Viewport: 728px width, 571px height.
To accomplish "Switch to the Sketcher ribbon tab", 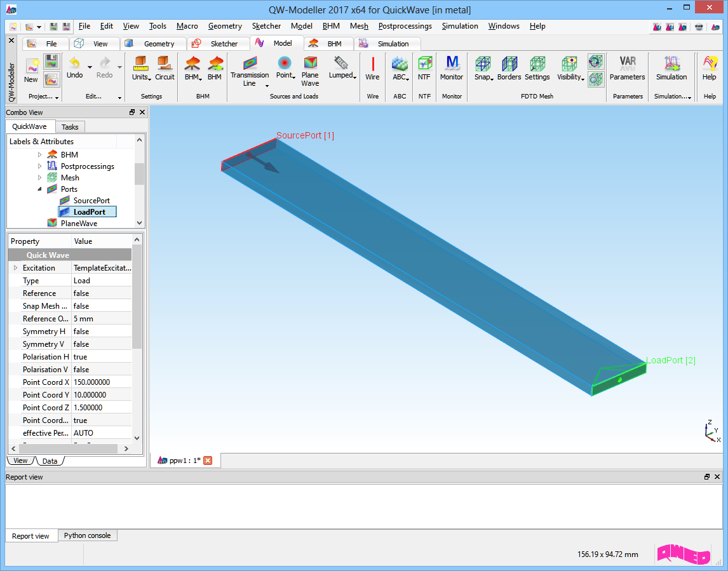I will [x=218, y=44].
